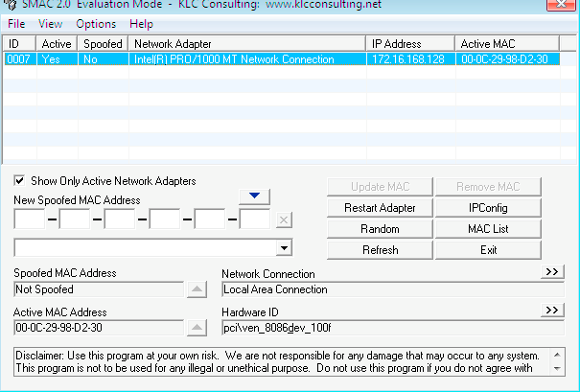Viewport: 580px width, 392px height.
Task: Open the Options menu
Action: [96, 24]
